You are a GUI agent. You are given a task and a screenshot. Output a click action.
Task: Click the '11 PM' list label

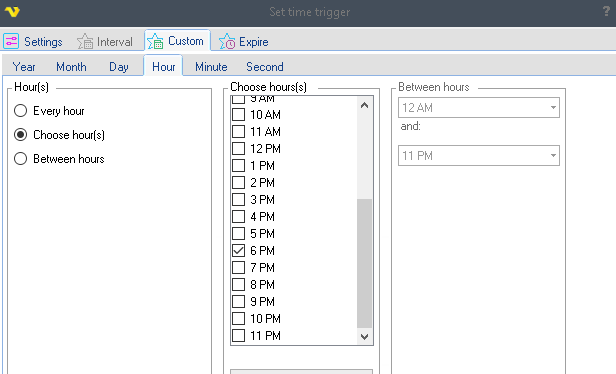266,336
